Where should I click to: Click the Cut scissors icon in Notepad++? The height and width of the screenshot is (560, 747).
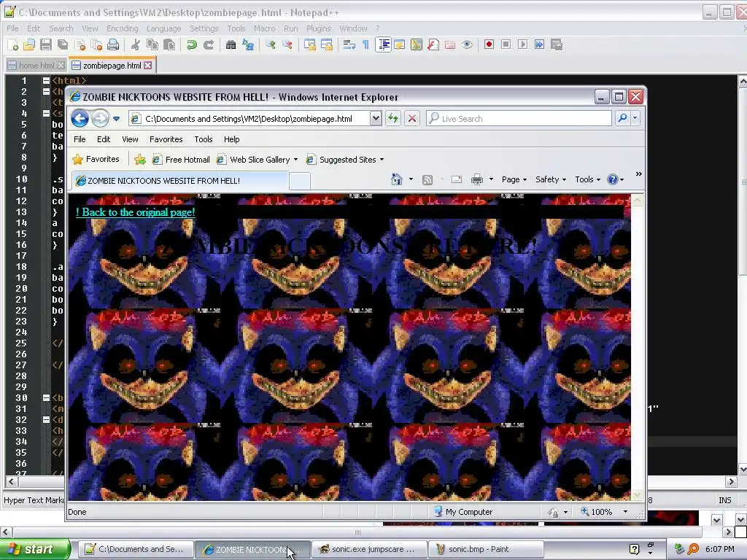click(136, 44)
